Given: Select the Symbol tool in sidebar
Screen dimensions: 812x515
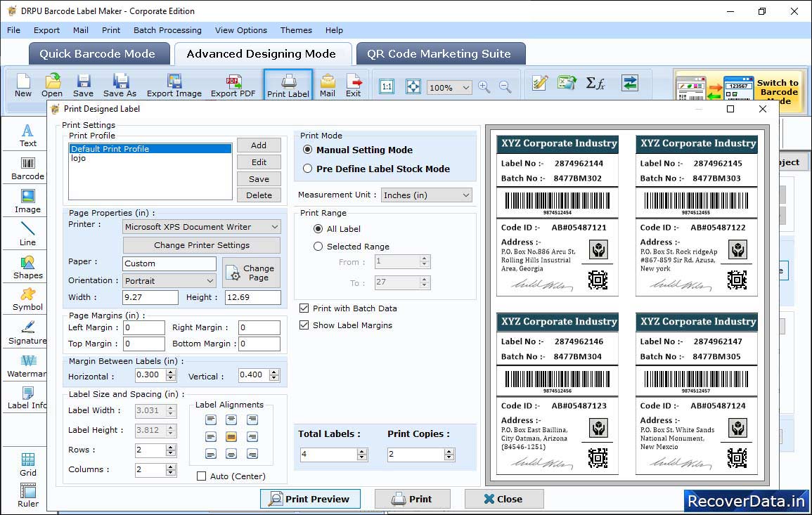Looking at the screenshot, I should click(28, 299).
